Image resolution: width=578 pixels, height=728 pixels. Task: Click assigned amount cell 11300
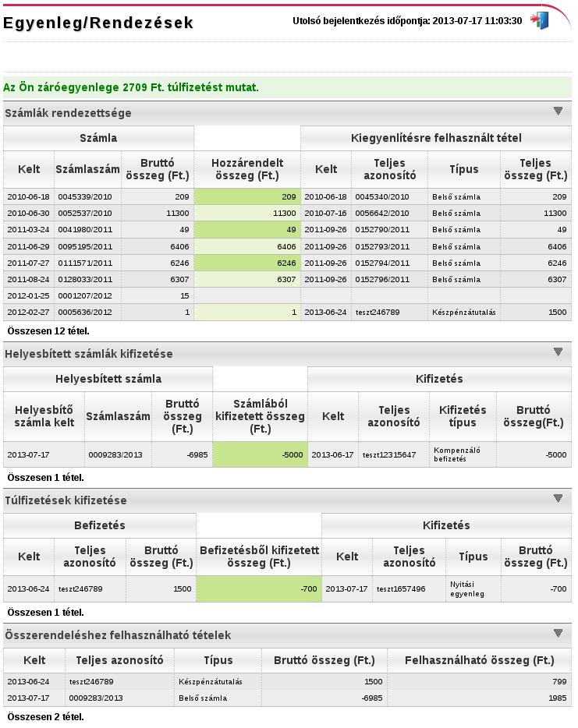[247, 213]
